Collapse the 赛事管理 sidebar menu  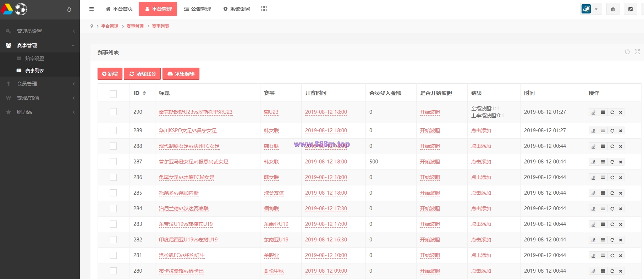pos(40,45)
